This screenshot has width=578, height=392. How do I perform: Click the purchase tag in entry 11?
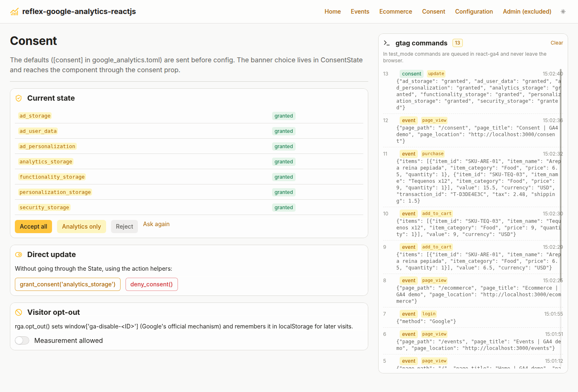[x=433, y=154]
